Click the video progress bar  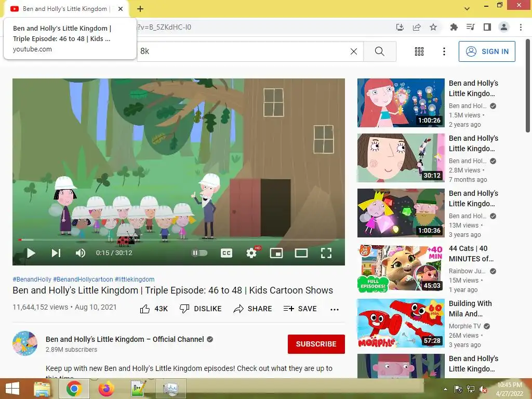[179, 240]
